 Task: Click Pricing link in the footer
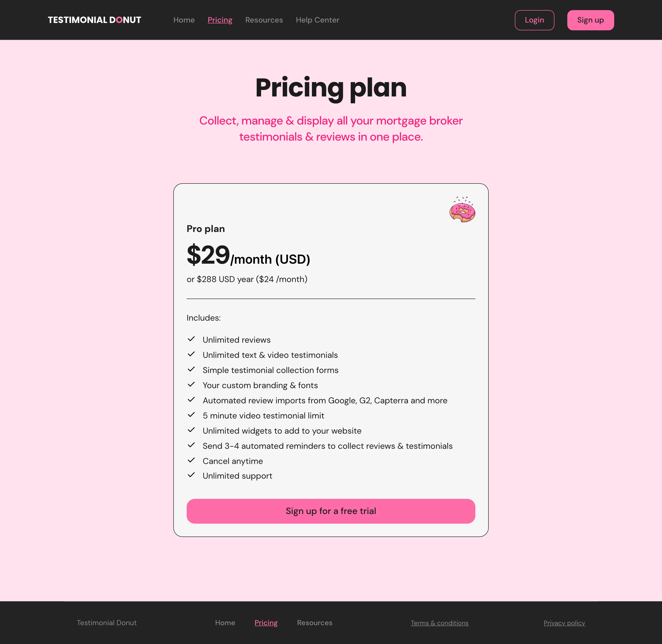pos(266,623)
